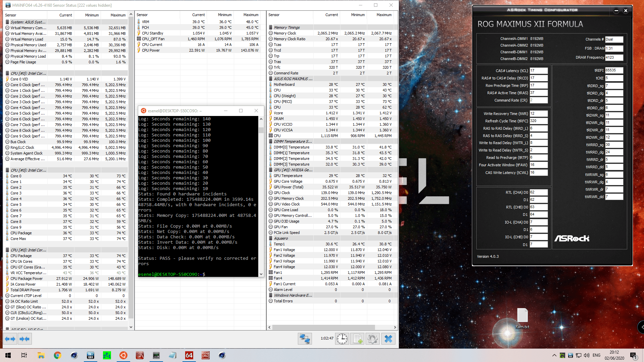Select the Memory Timings group header
This screenshot has width=644, height=362.
(x=332, y=27)
